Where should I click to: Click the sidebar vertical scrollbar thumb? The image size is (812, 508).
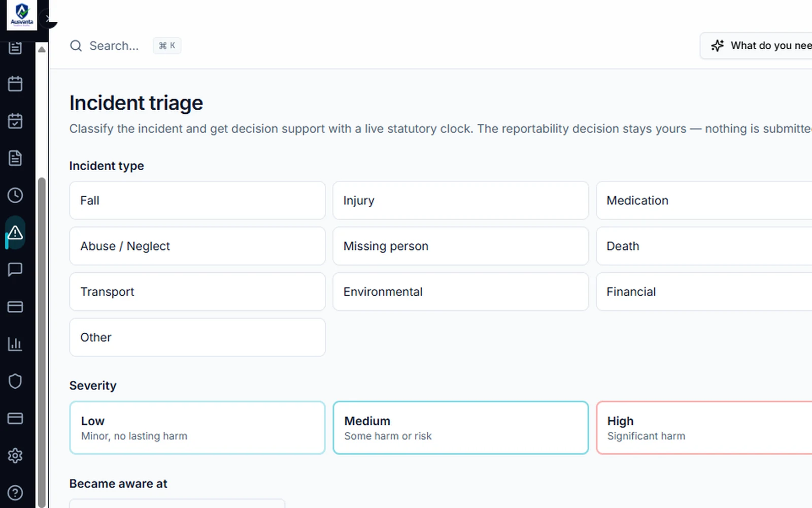click(42, 341)
